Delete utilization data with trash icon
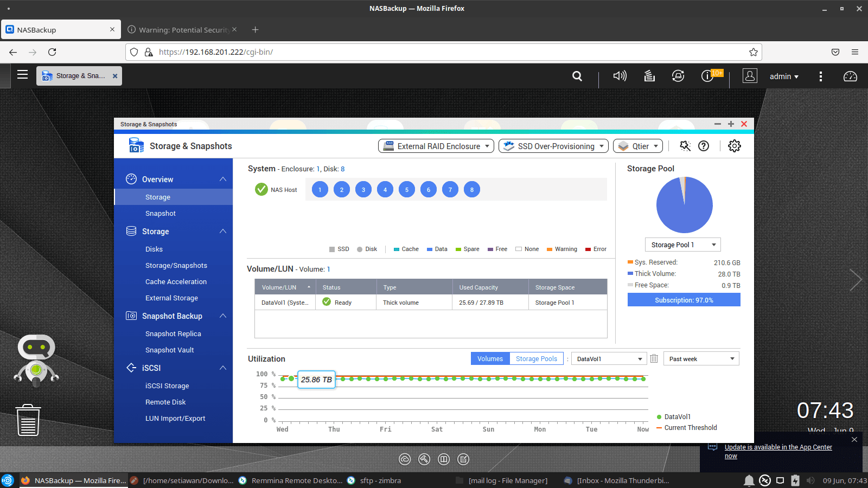868x488 pixels. click(x=654, y=358)
